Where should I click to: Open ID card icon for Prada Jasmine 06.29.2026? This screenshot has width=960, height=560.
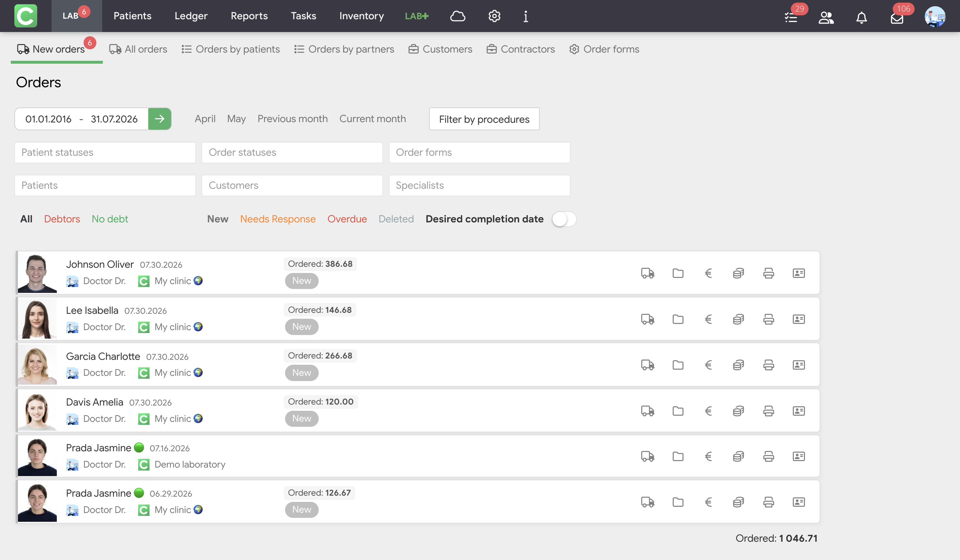coord(798,502)
